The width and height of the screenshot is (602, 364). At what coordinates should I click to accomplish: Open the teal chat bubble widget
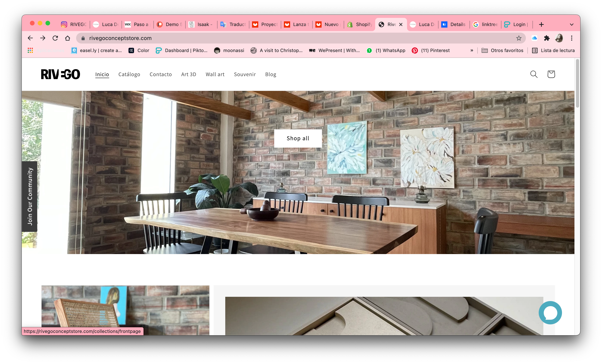point(550,313)
